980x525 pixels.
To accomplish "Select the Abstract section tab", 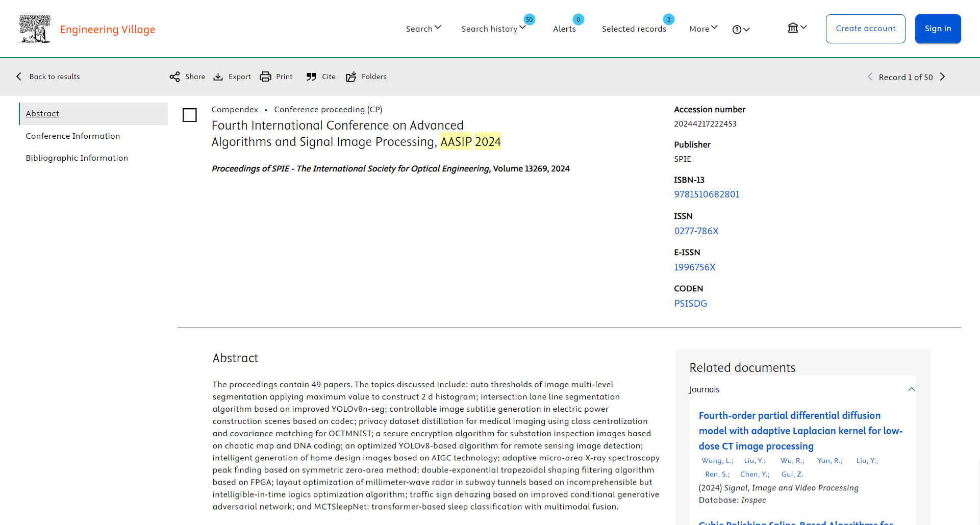I will click(93, 114).
